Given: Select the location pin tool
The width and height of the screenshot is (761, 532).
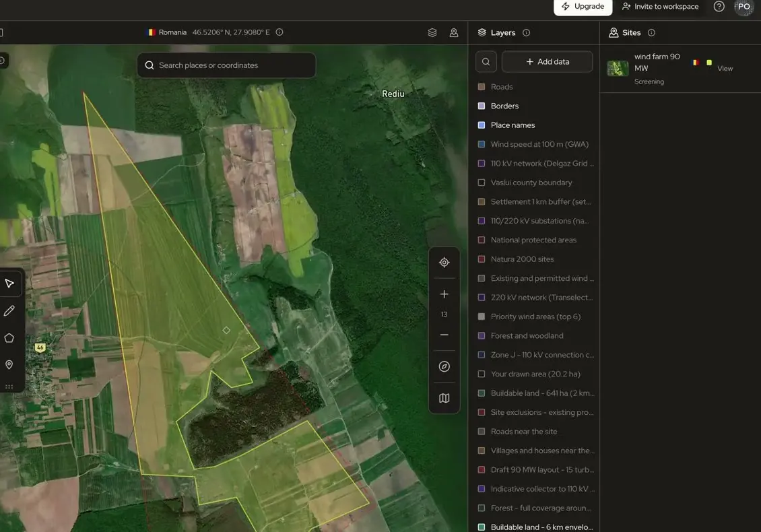Looking at the screenshot, I should [9, 364].
